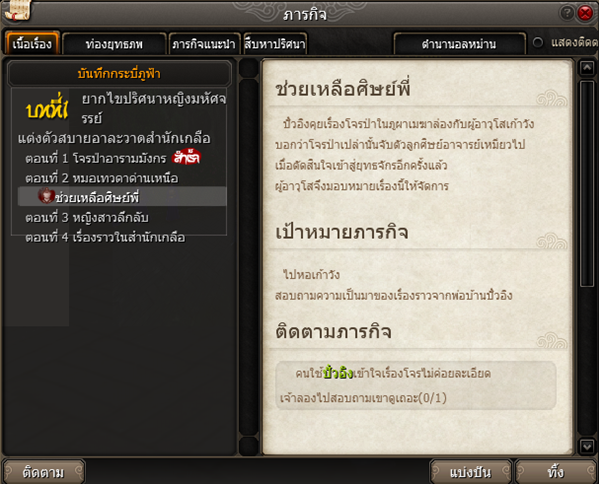This screenshot has width=599, height=484.
Task: Toggle the แสดงติดตาม radio option
Action: click(537, 42)
